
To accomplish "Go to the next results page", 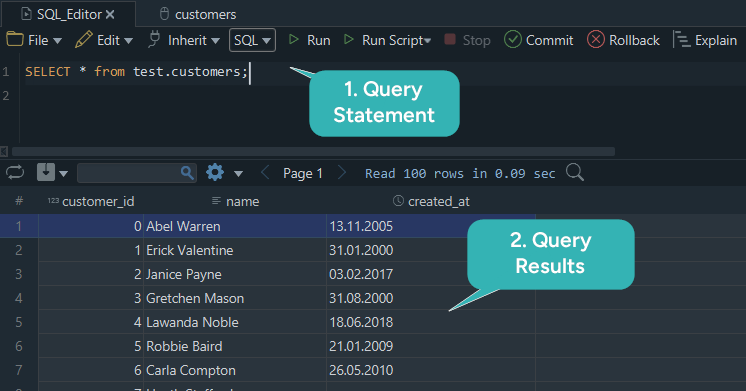I will [x=341, y=173].
